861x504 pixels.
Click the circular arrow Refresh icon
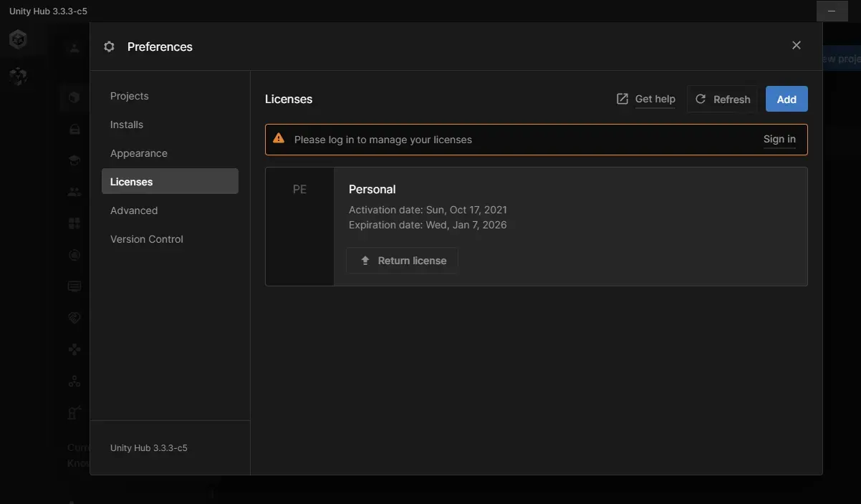click(701, 99)
